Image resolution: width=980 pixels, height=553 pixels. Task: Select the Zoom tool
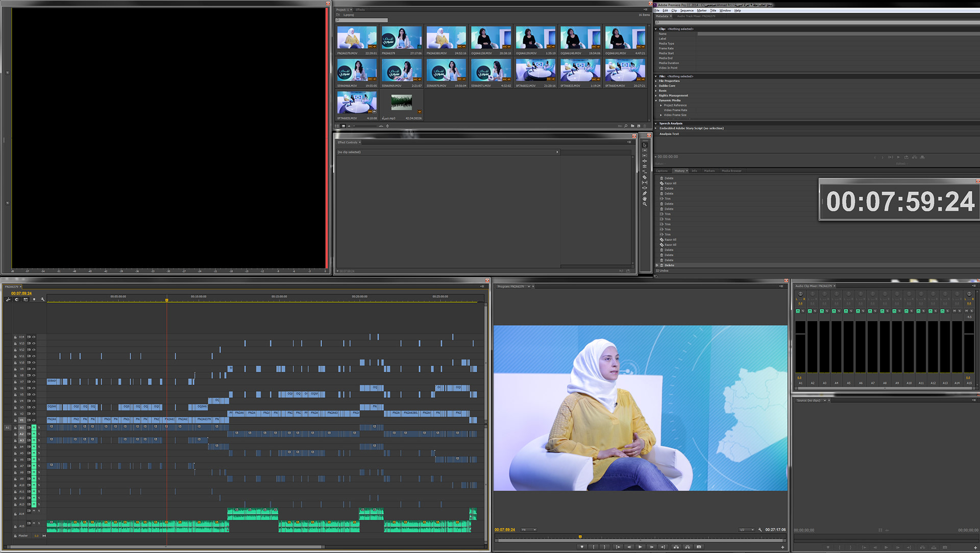click(645, 204)
